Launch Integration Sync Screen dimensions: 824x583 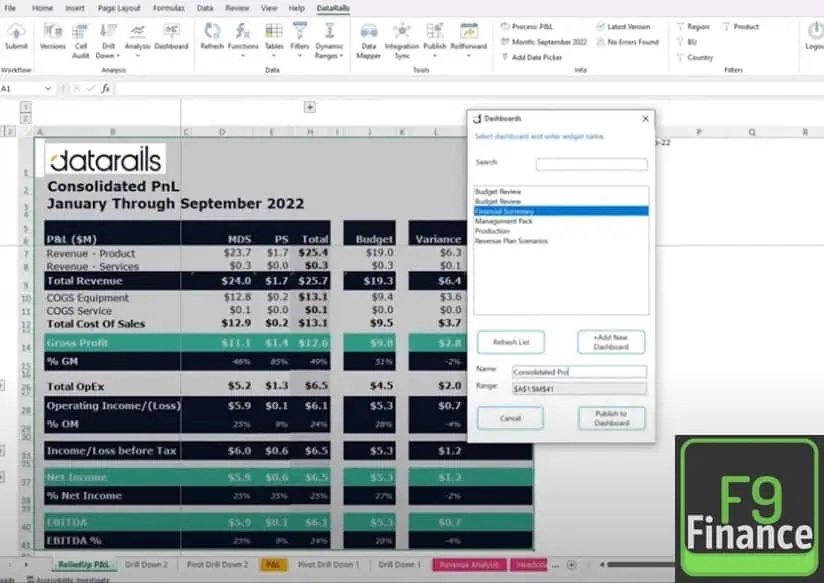[401, 35]
